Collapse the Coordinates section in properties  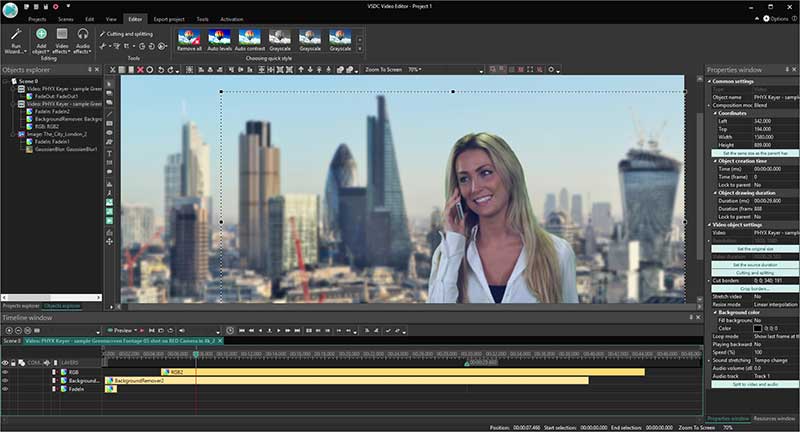(715, 113)
